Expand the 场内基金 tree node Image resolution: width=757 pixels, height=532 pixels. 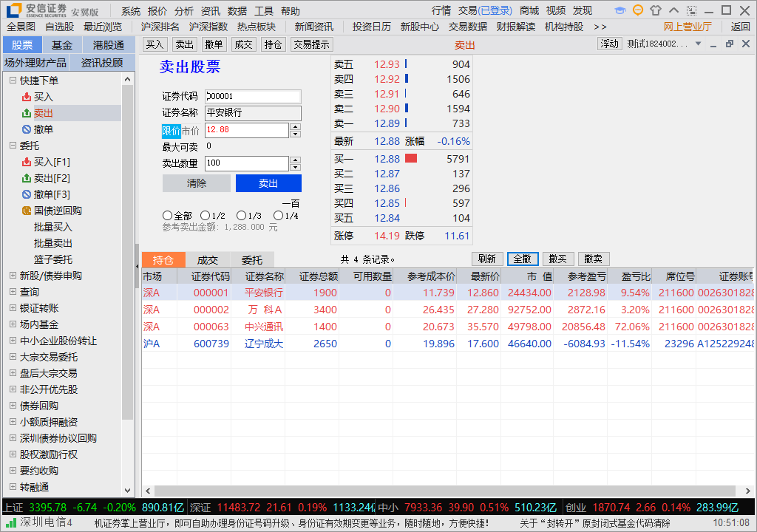click(x=13, y=324)
